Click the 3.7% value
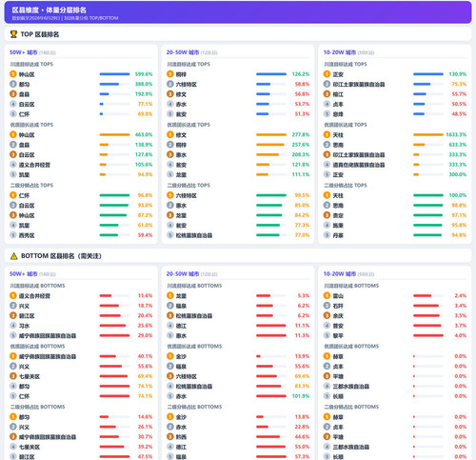 461,326
